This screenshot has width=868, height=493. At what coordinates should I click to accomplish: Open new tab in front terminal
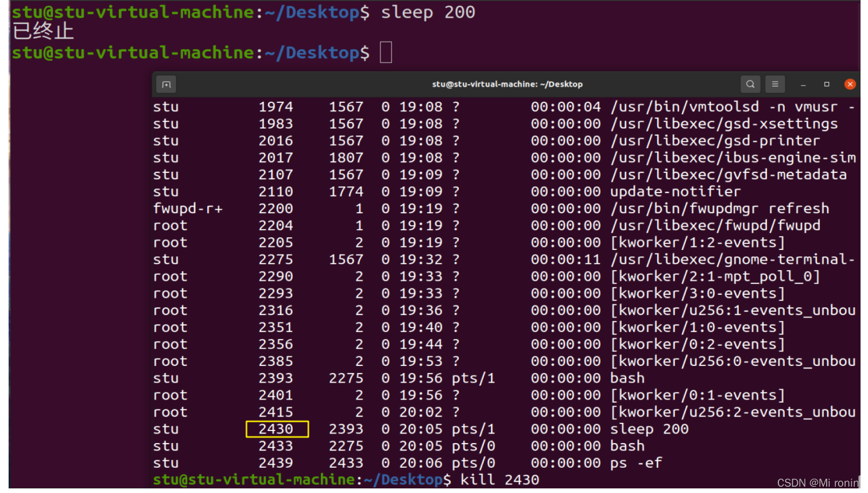pyautogui.click(x=166, y=84)
